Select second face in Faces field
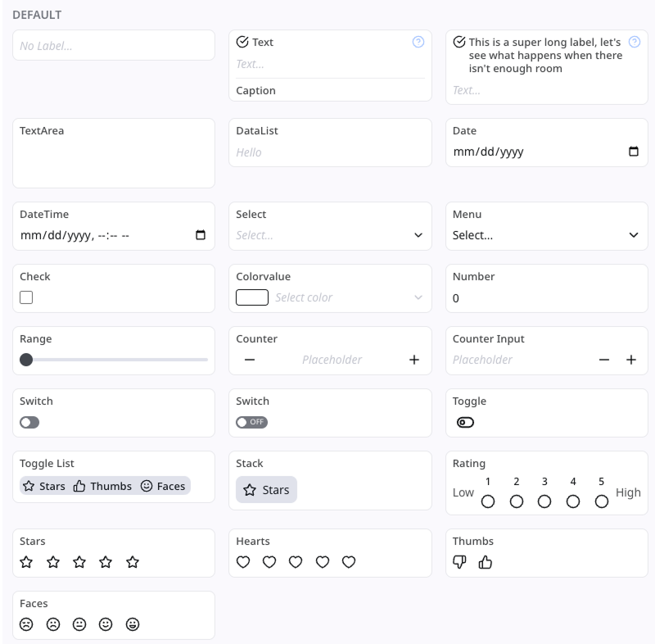Image resolution: width=655 pixels, height=644 pixels. pyautogui.click(x=53, y=624)
